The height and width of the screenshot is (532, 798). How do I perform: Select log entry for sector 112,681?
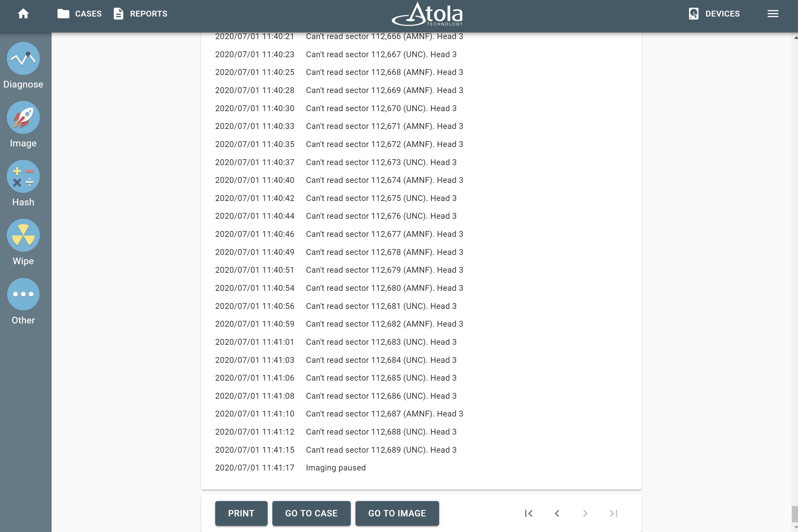pyautogui.click(x=336, y=306)
